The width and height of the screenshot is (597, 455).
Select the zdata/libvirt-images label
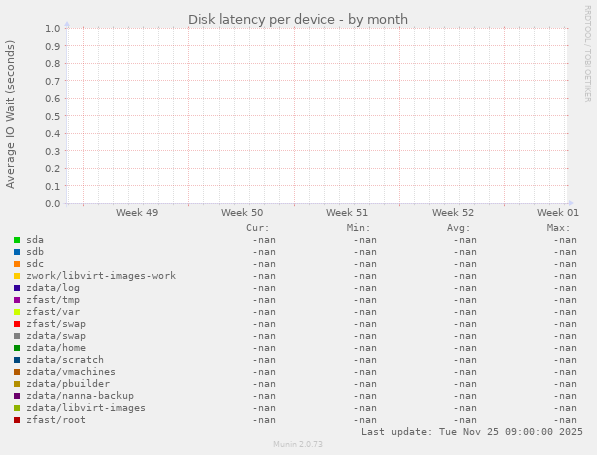pyautogui.click(x=86, y=408)
